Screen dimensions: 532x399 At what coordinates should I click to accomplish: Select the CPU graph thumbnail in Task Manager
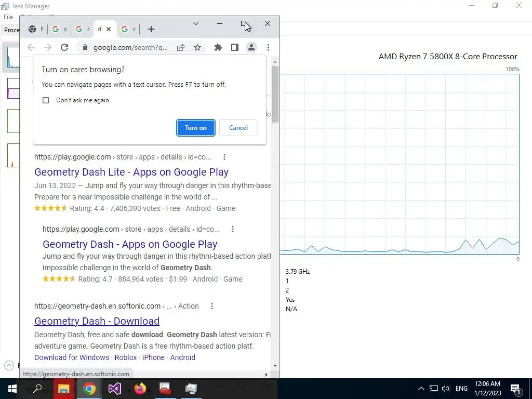13,57
